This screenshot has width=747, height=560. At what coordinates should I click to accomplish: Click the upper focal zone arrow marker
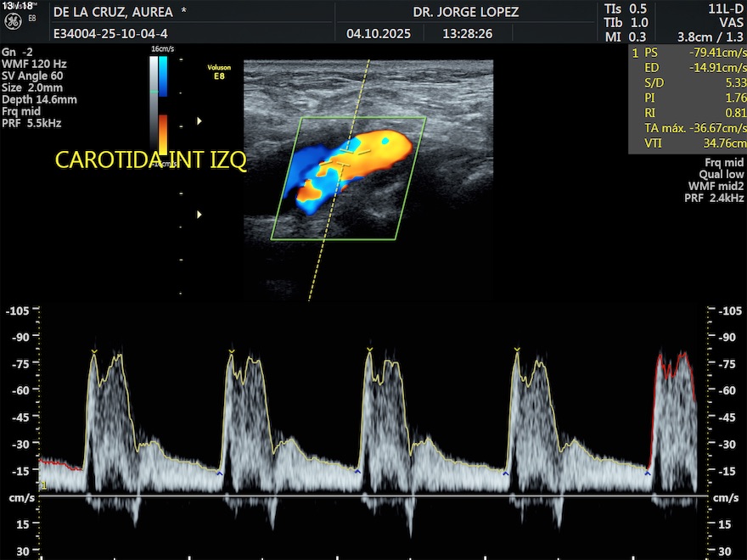pos(199,121)
